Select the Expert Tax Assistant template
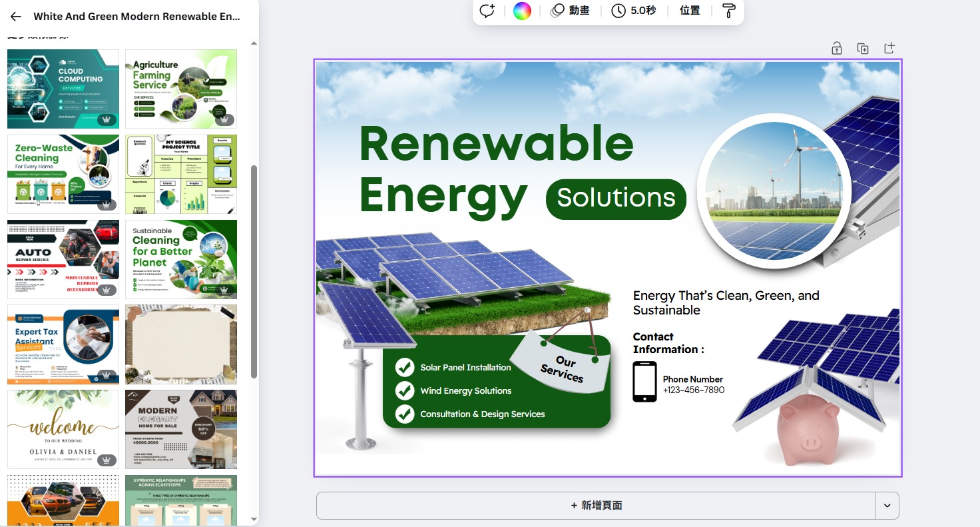 point(63,344)
